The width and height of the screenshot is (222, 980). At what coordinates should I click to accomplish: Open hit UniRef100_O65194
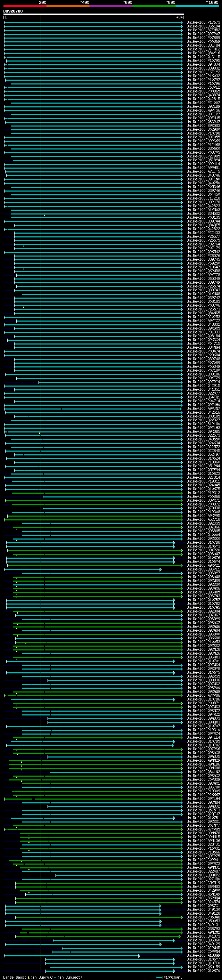pos(203,26)
